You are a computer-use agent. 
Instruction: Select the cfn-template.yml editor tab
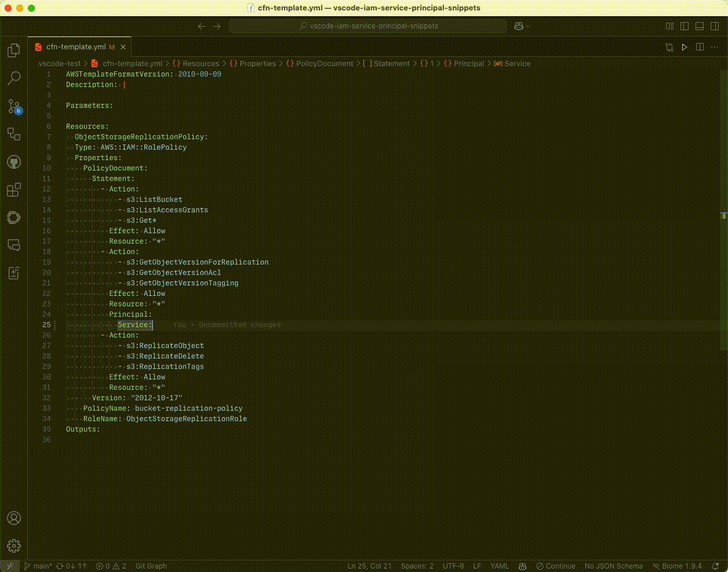[75, 47]
